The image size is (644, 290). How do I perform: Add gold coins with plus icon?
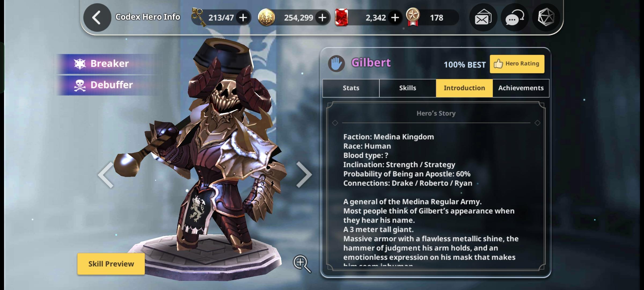click(322, 18)
